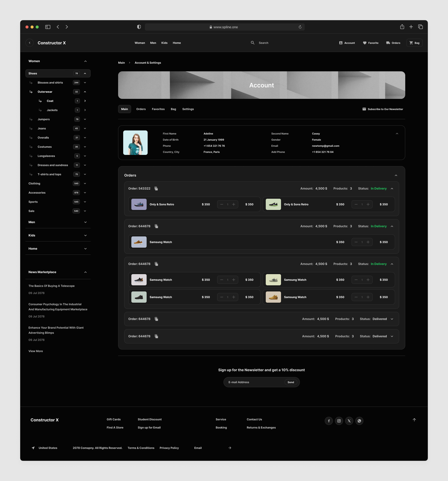This screenshot has width=448, height=481.
Task: Collapse the profile info card chevron
Action: (397, 133)
